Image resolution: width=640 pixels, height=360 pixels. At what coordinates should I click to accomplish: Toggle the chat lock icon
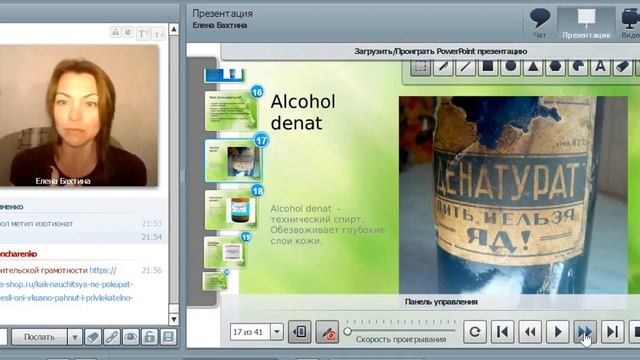point(149,338)
